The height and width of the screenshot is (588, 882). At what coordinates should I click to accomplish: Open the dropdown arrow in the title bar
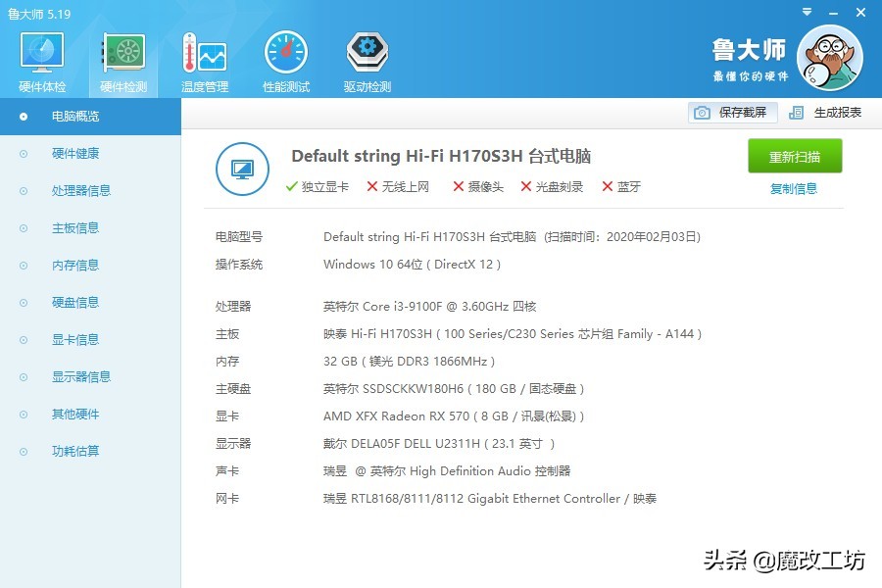coord(807,12)
